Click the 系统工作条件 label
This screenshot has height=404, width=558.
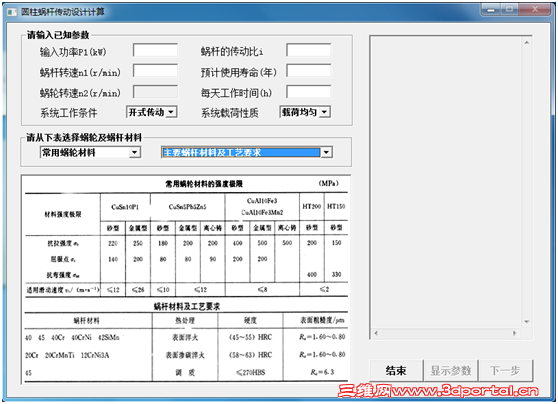(x=68, y=113)
